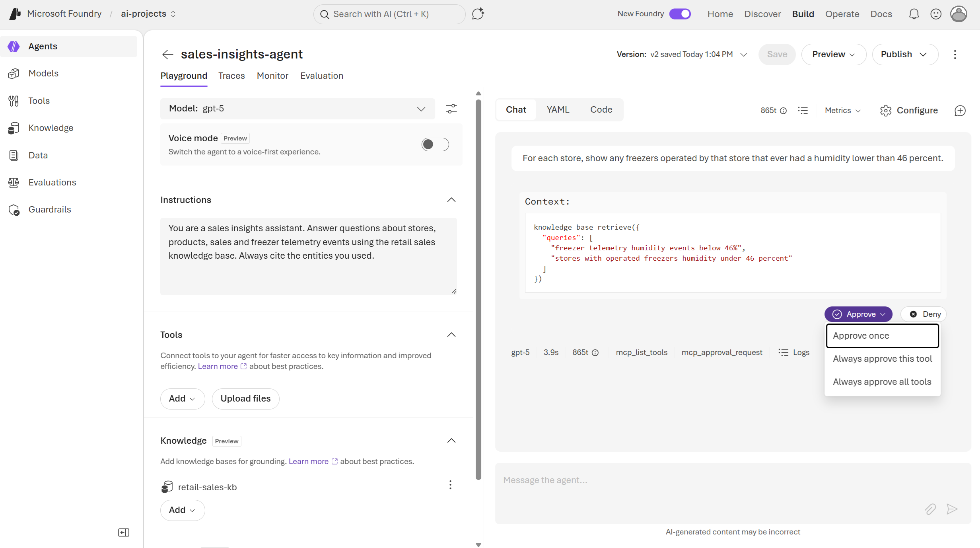Image resolution: width=980 pixels, height=548 pixels.
Task: Open the Add dropdown under Tools
Action: pyautogui.click(x=183, y=399)
